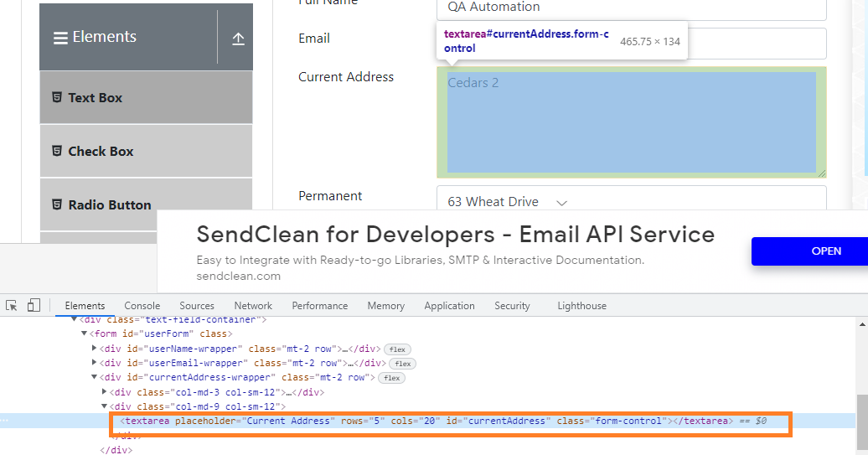Switch to the Console tab

click(142, 306)
